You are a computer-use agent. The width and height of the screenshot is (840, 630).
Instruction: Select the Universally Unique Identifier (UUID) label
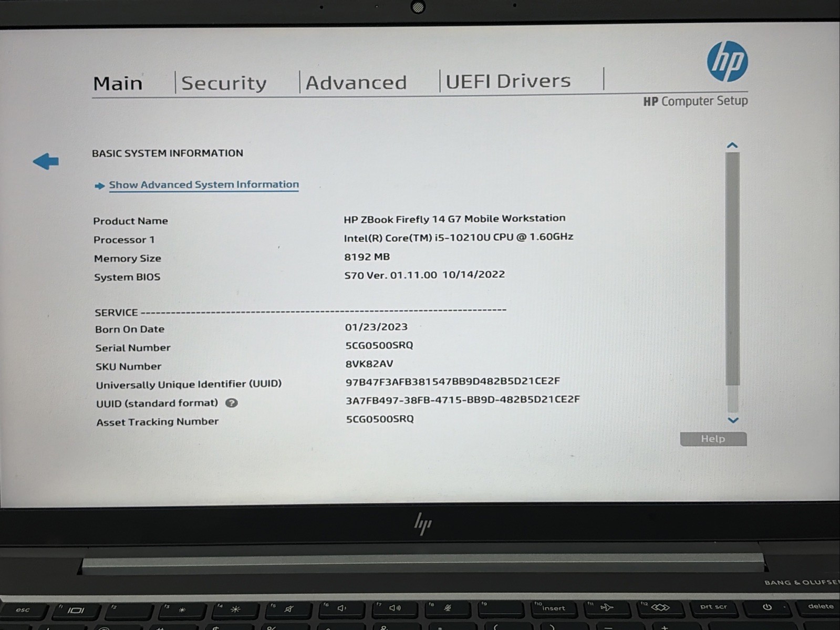point(189,384)
